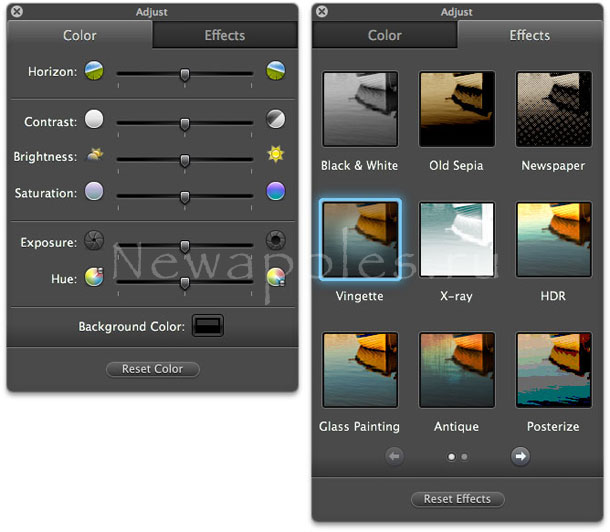
Task: Click the high contrast half-shaded circle icon
Action: pos(275,120)
